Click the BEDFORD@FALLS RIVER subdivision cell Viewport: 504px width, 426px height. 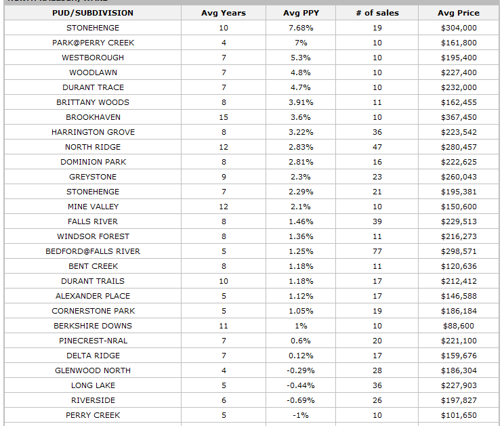[93, 251]
